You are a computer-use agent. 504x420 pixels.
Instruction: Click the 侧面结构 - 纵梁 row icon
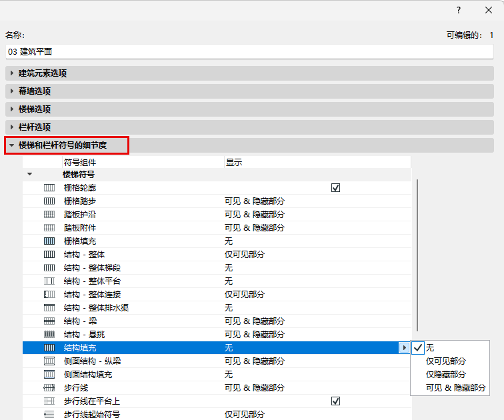click(49, 361)
